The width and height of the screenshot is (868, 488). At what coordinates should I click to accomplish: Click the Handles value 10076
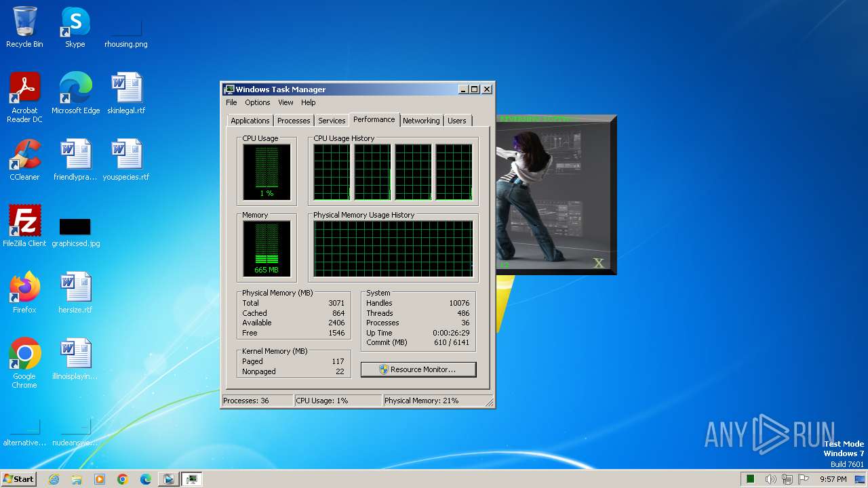pyautogui.click(x=459, y=303)
